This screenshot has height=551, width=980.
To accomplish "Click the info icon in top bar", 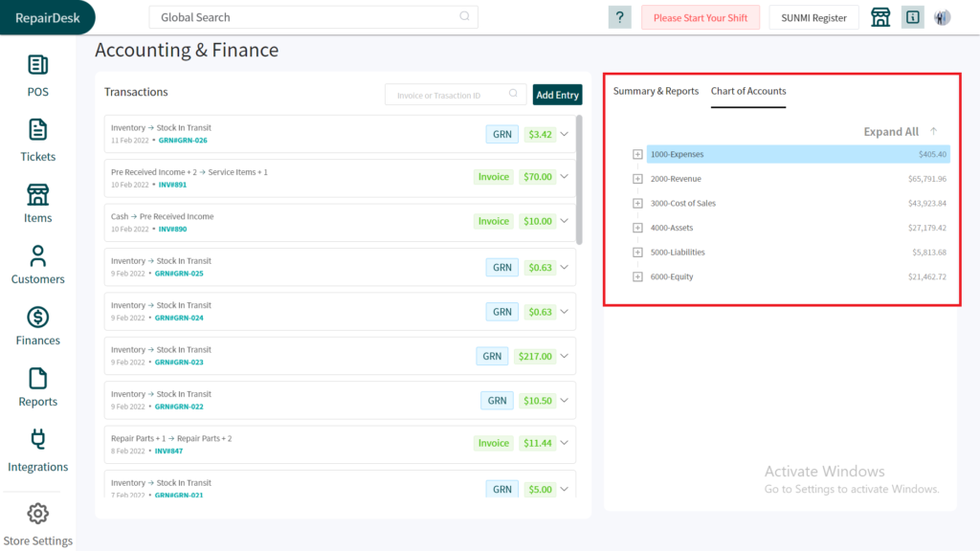I will tap(912, 17).
